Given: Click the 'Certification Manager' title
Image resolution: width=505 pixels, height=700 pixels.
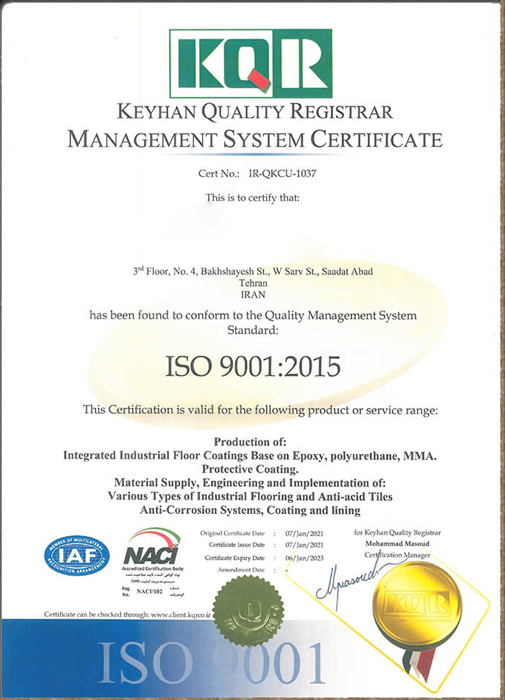Looking at the screenshot, I should (x=397, y=555).
